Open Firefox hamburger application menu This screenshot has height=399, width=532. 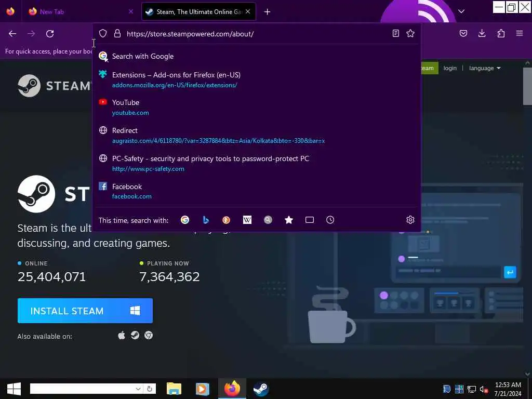[520, 33]
